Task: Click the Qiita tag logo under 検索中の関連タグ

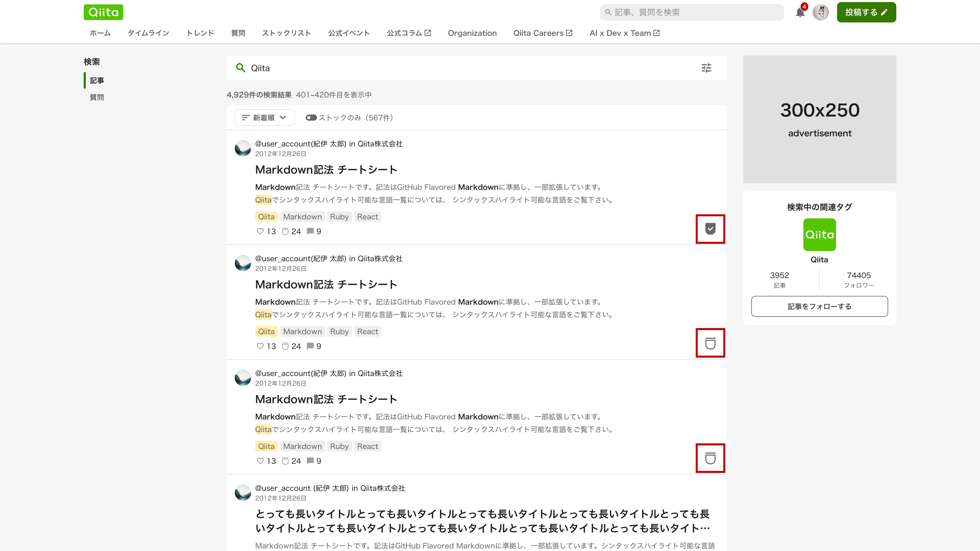Action: point(819,235)
